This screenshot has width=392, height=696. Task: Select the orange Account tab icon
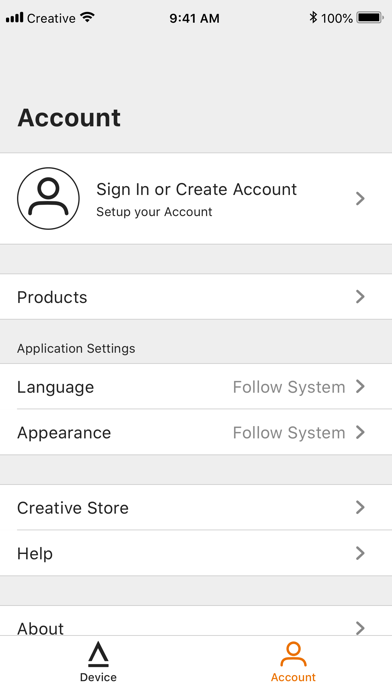(x=293, y=654)
